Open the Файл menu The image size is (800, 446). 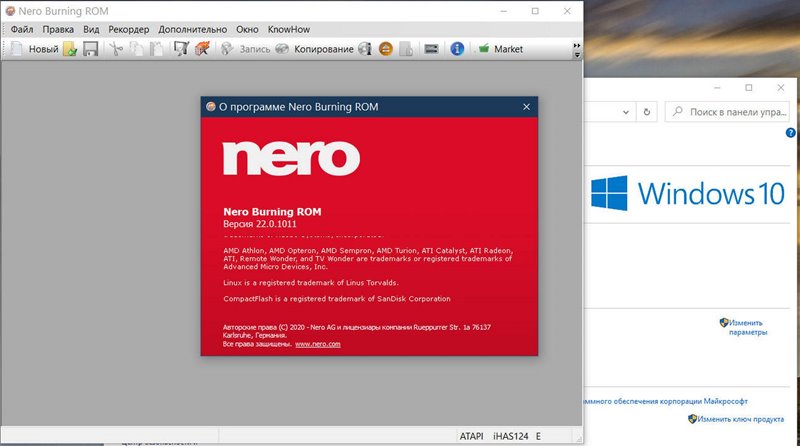[x=21, y=30]
